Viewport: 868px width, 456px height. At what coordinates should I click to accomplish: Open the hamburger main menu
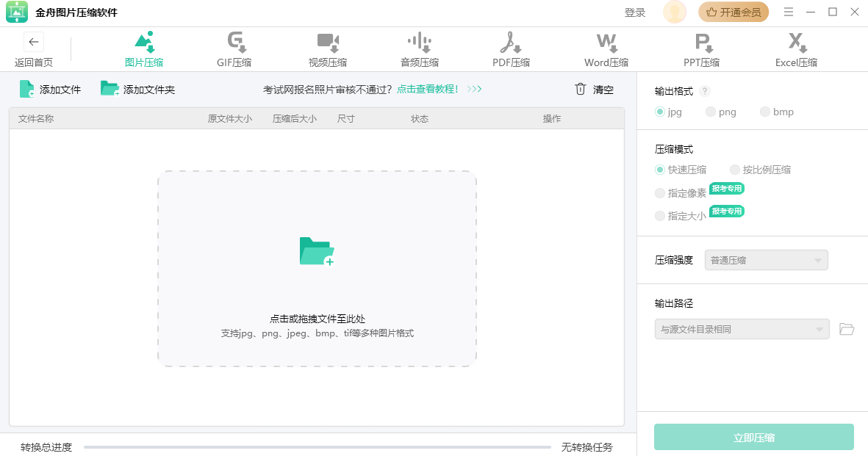point(789,12)
